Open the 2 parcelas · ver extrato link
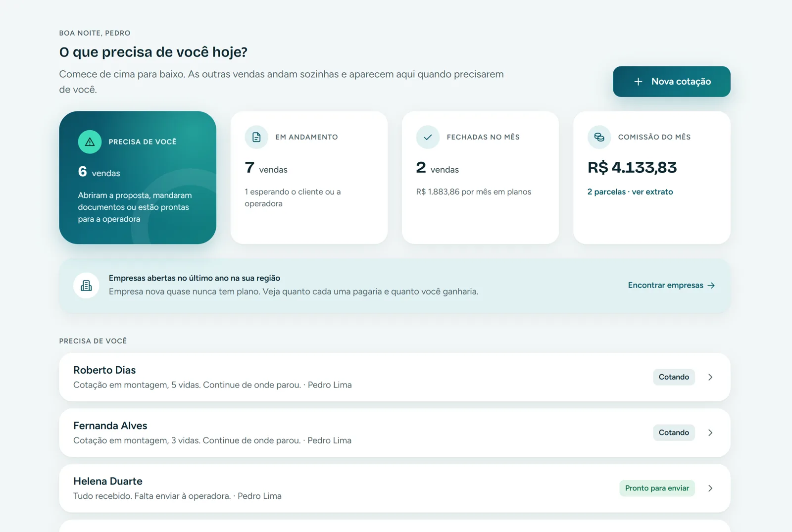Image resolution: width=792 pixels, height=532 pixels. coord(630,192)
